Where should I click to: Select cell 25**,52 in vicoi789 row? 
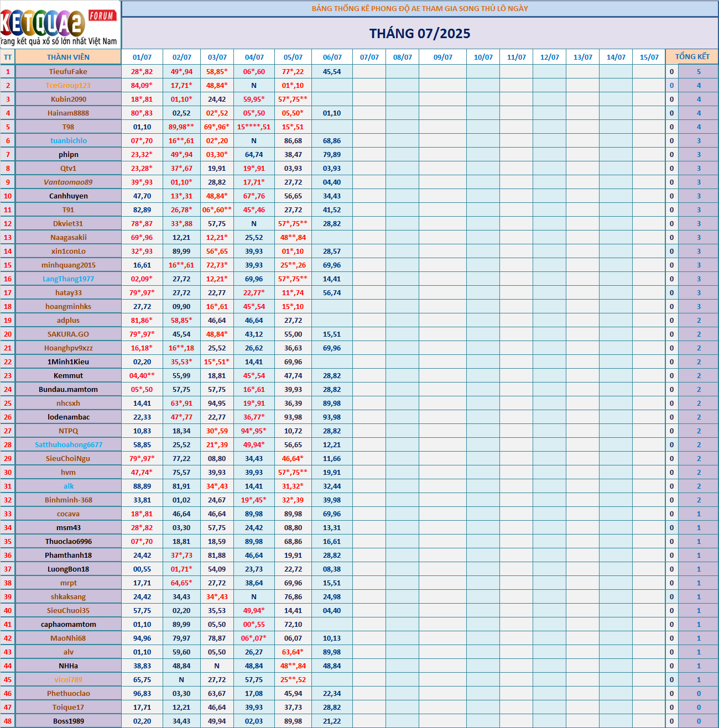[x=293, y=679]
